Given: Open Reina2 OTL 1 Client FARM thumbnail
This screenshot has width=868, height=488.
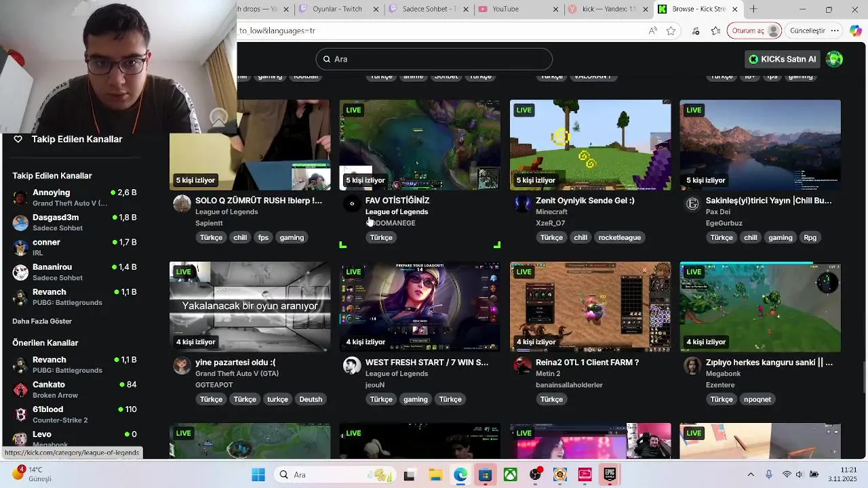Looking at the screenshot, I should (590, 307).
